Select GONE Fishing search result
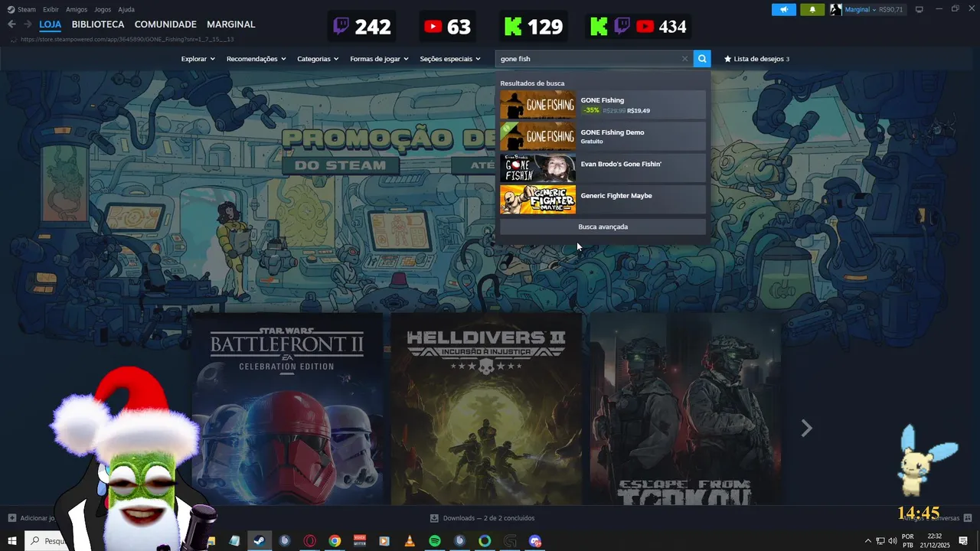Screen dimensions: 980x551 click(x=603, y=105)
